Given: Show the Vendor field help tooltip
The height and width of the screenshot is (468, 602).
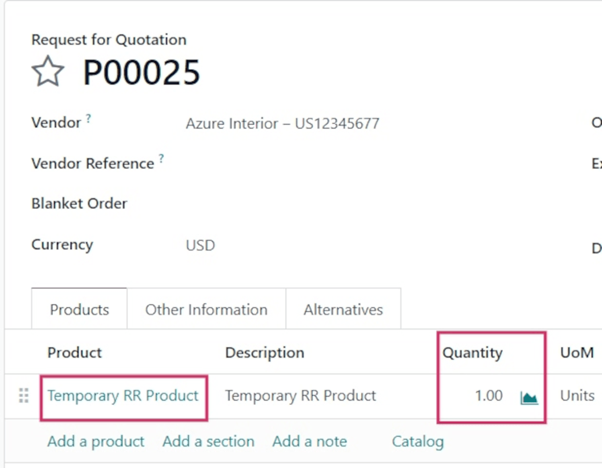Looking at the screenshot, I should pos(88,119).
